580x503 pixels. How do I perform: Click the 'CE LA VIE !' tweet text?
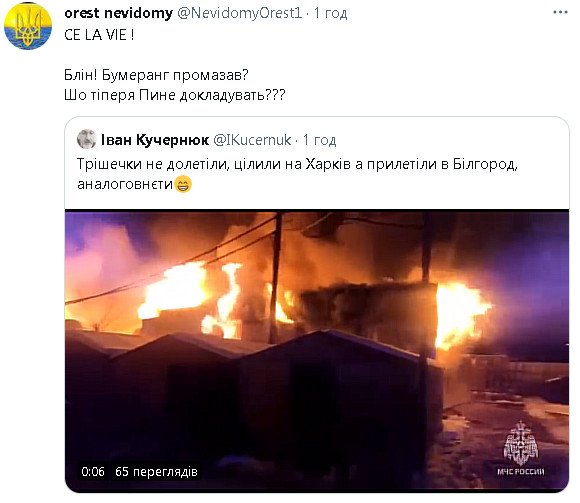(99, 35)
